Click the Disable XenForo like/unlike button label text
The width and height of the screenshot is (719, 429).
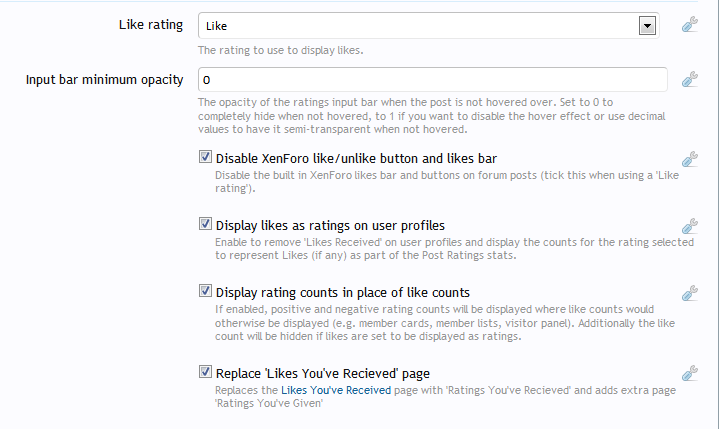click(356, 158)
